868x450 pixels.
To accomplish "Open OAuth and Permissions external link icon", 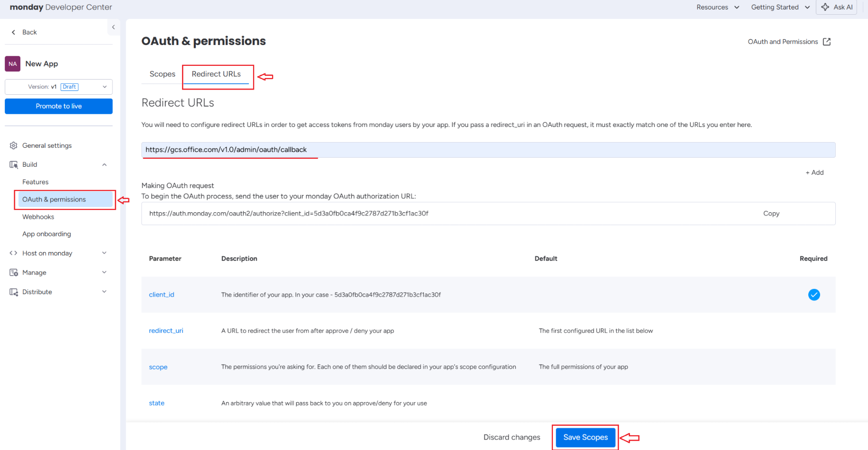I will click(x=827, y=42).
